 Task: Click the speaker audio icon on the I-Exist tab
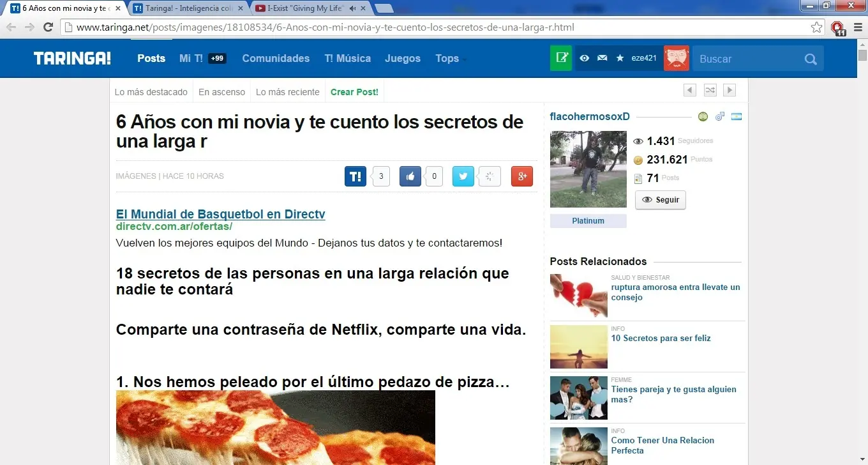[353, 8]
